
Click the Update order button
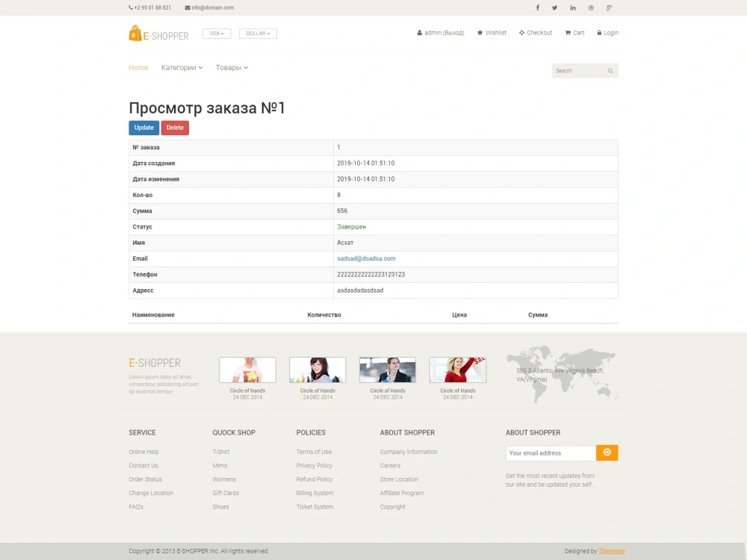(144, 128)
